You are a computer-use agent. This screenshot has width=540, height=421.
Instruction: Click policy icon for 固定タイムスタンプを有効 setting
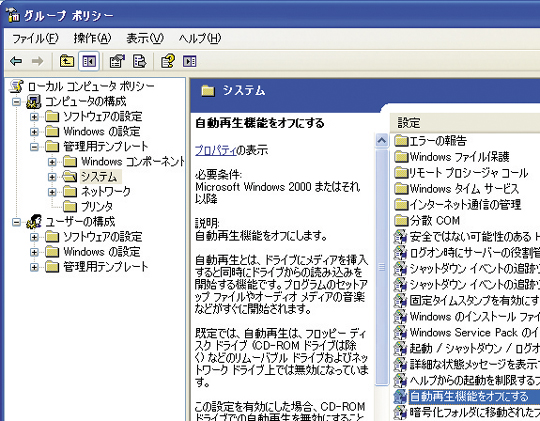click(x=401, y=300)
